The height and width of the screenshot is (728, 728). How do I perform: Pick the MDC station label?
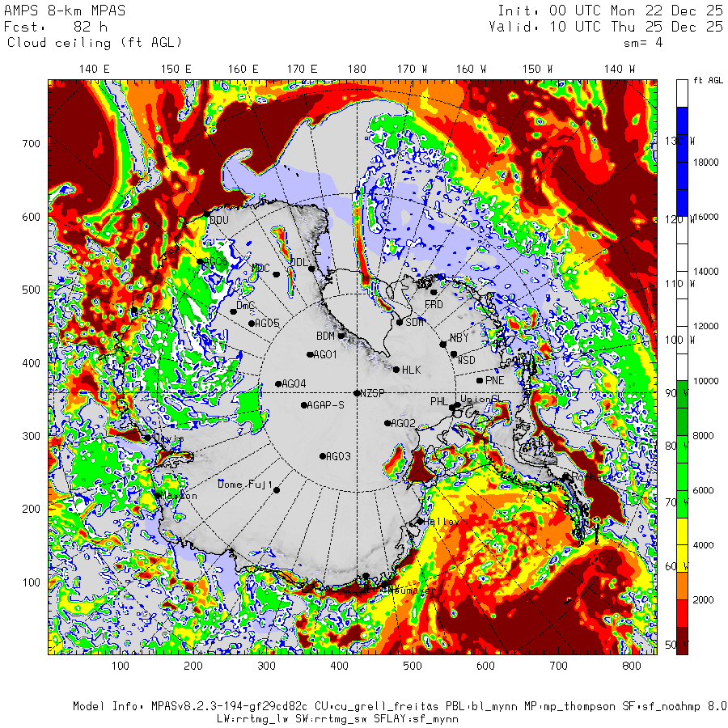(260, 268)
